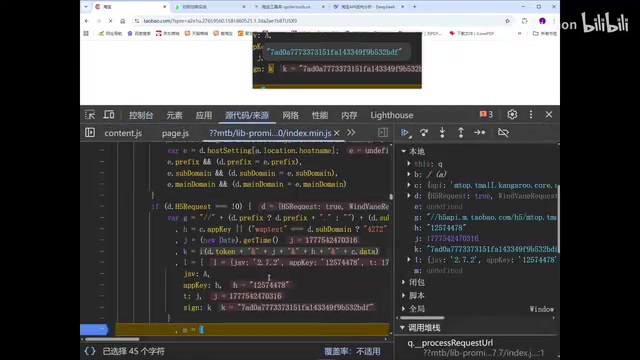Open the tab search dropdown arrow

tap(86, 7)
